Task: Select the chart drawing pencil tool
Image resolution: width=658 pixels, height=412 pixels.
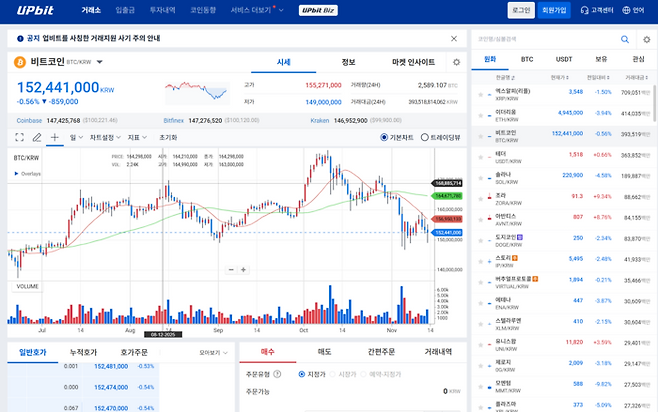Action: [x=37, y=137]
